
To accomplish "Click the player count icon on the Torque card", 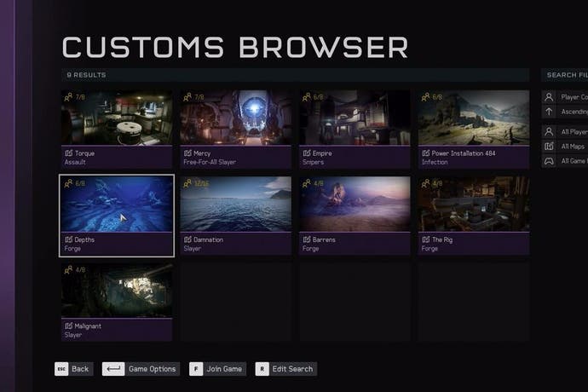I will pyautogui.click(x=68, y=97).
